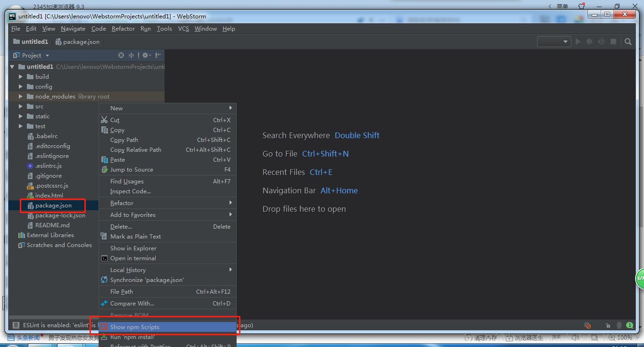This screenshot has width=644, height=347.
Task: Select the .eslintrc.js file
Action: click(x=49, y=166)
